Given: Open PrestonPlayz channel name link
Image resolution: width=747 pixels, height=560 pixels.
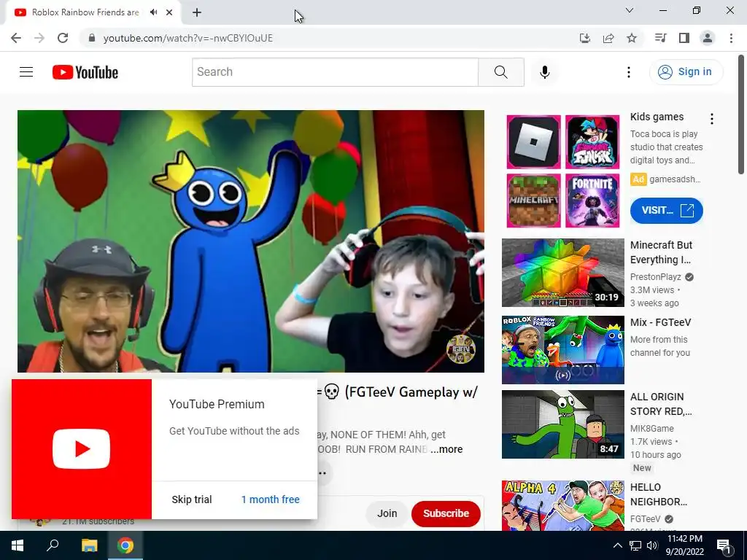Looking at the screenshot, I should [656, 276].
